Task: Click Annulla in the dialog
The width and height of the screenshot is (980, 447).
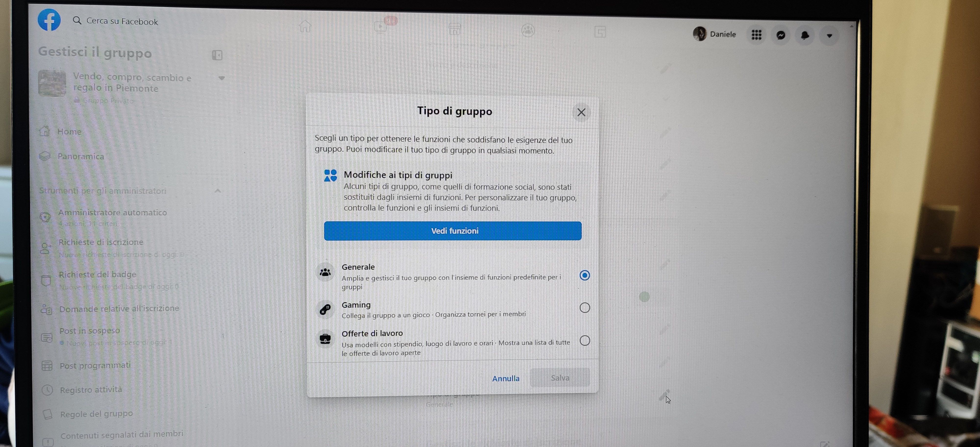Action: 506,379
